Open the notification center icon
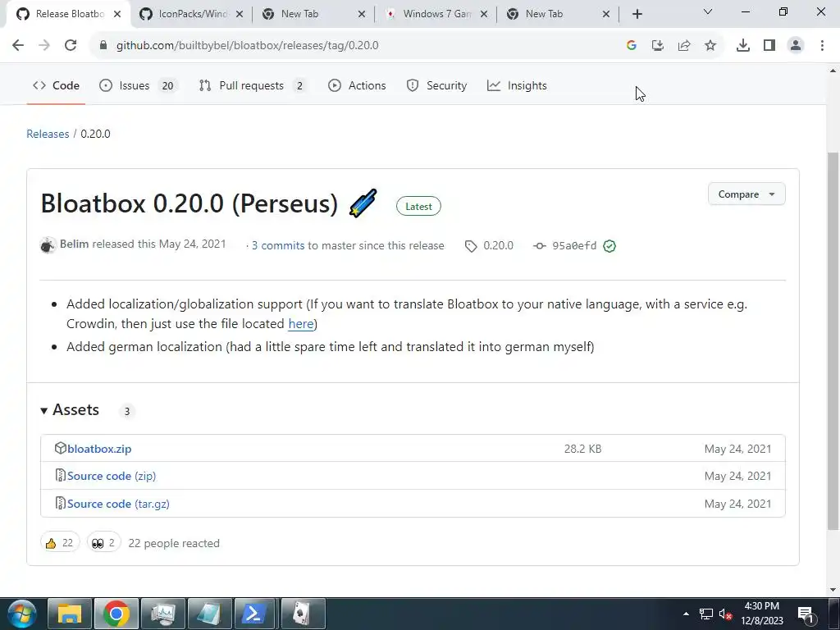Image resolution: width=840 pixels, height=630 pixels. (x=806, y=614)
